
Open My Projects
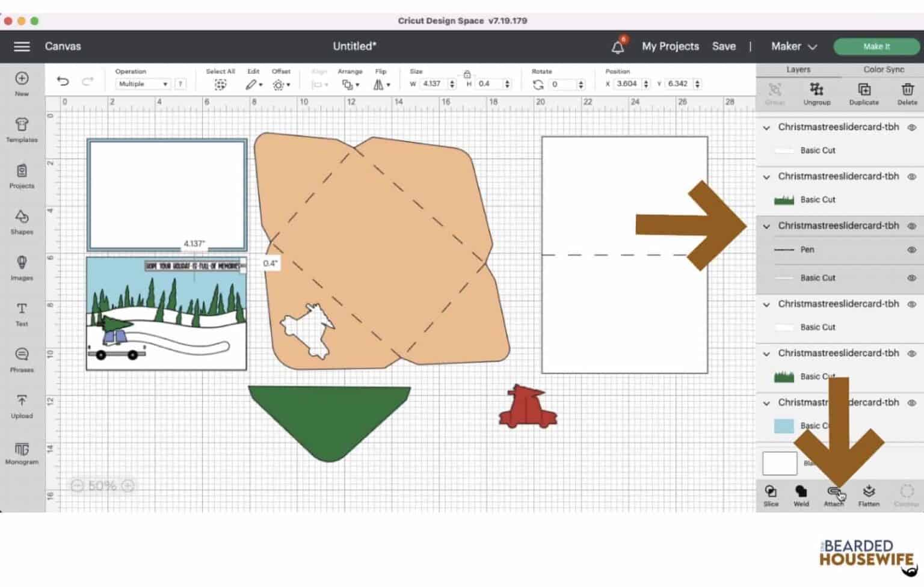pyautogui.click(x=670, y=46)
